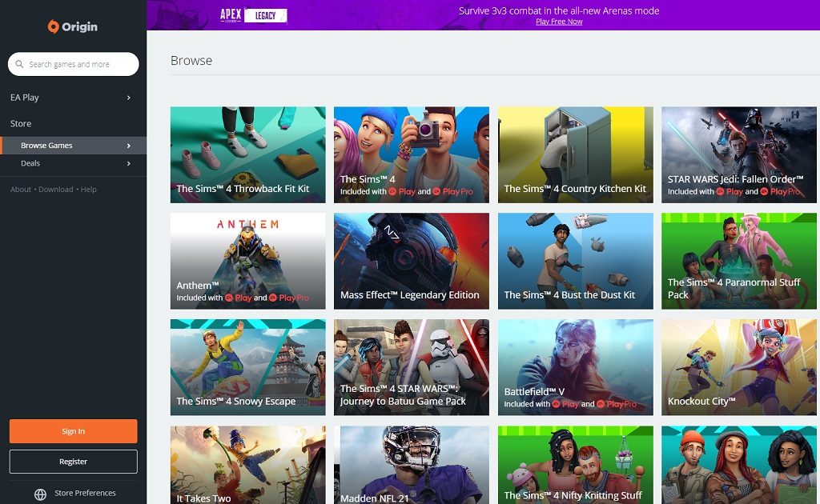Click the Register button
Screen dimensions: 820x504
point(73,462)
